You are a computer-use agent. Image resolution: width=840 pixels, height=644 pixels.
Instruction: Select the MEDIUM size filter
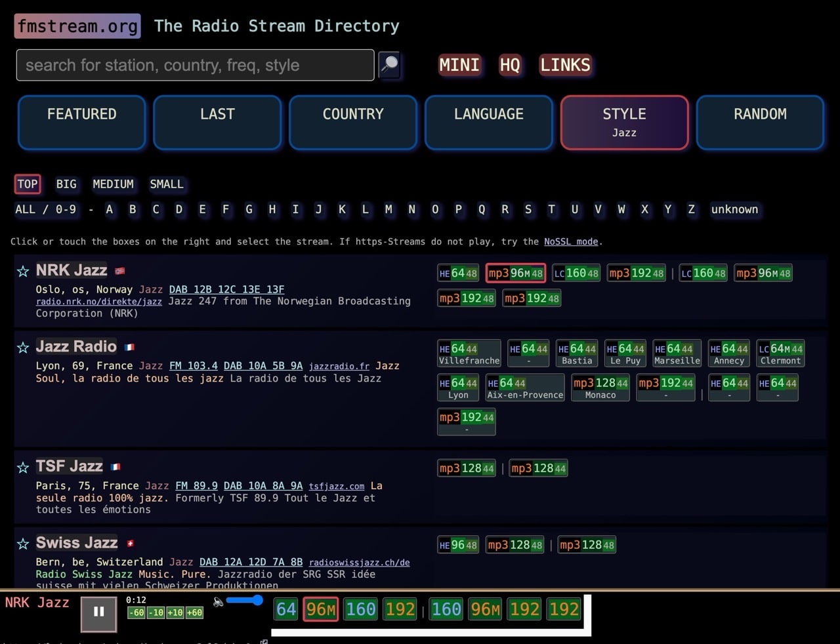tap(113, 184)
